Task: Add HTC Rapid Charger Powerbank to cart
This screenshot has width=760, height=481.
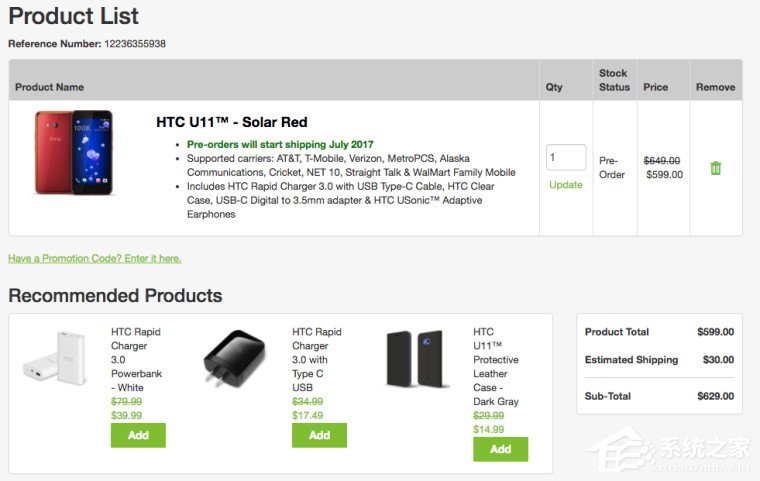Action: click(138, 435)
